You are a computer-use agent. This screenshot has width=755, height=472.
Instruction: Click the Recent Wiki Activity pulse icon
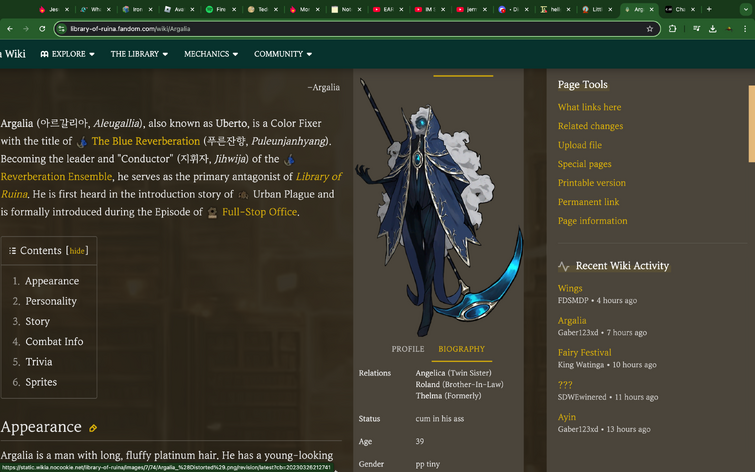(563, 266)
